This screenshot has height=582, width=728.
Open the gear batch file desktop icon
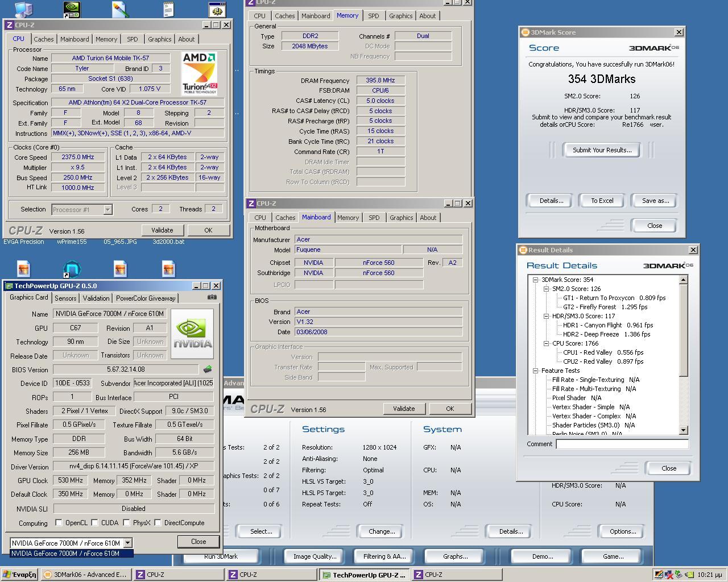tap(217, 9)
